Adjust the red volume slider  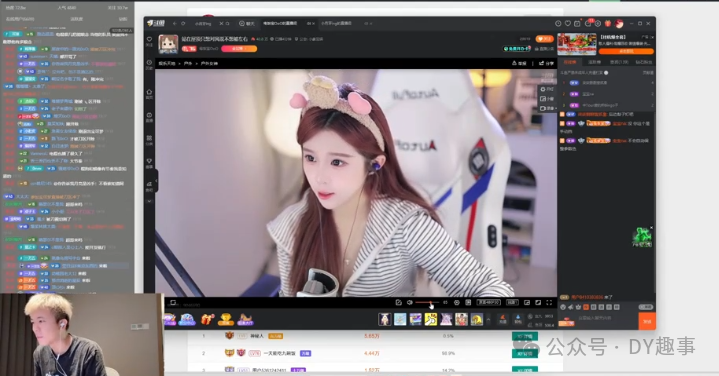426,303
